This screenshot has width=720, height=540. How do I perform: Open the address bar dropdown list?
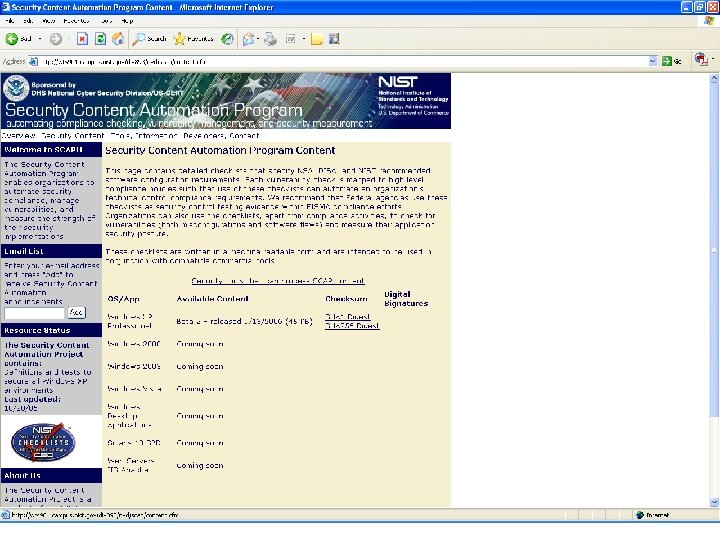(652, 62)
